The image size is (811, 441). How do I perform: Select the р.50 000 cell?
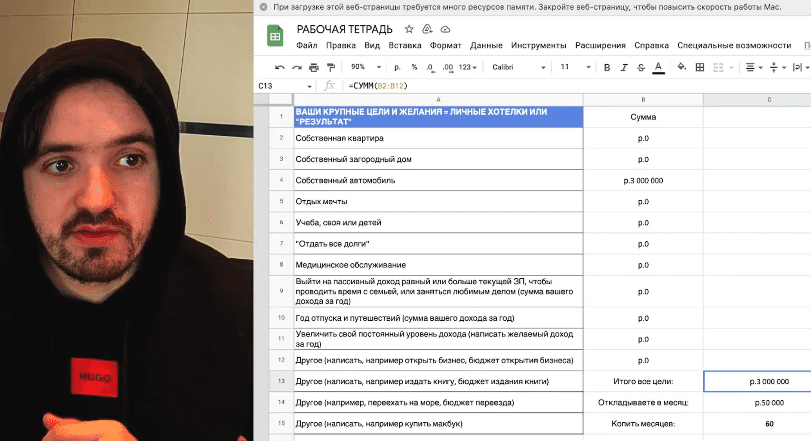[757, 403]
